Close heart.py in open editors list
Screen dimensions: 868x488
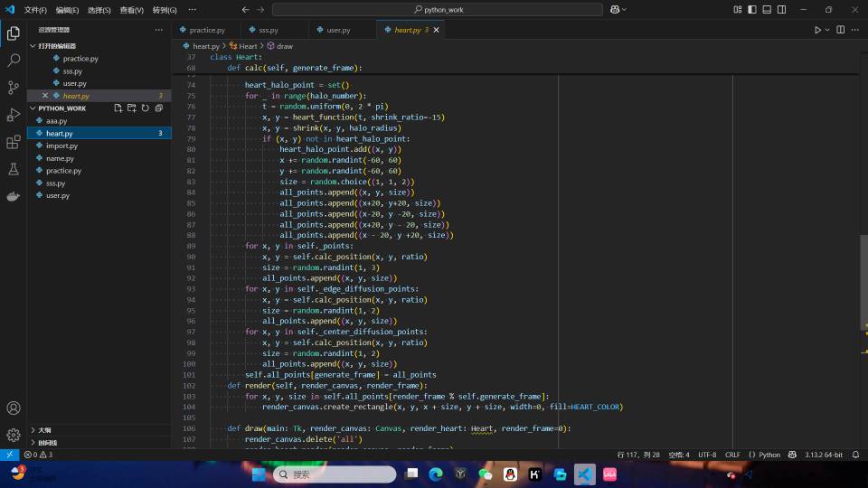[45, 96]
